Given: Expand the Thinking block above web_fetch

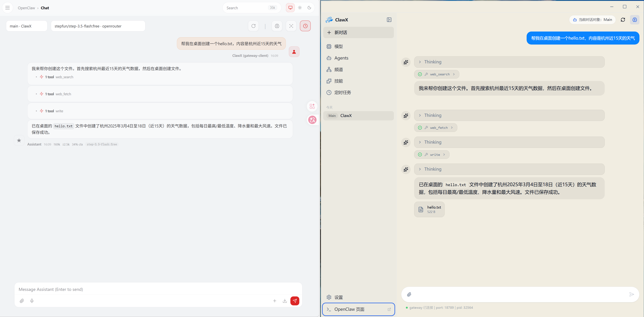Looking at the screenshot, I should coord(509,116).
